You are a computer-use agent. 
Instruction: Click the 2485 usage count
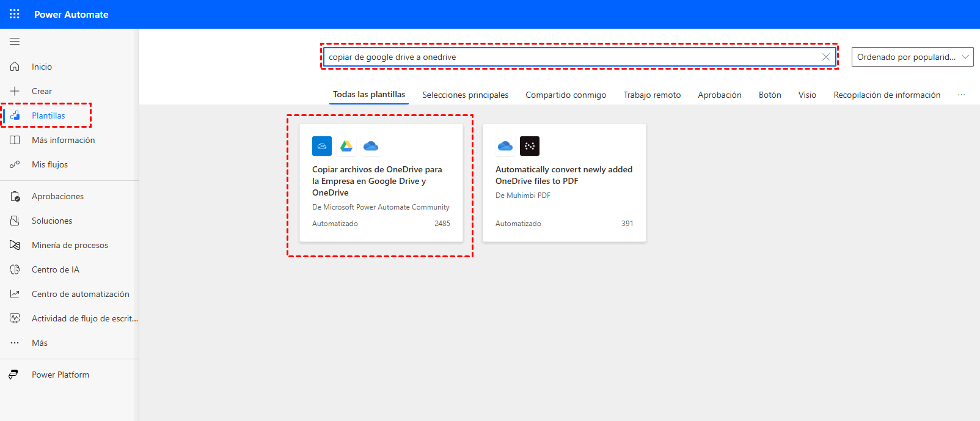click(x=442, y=224)
